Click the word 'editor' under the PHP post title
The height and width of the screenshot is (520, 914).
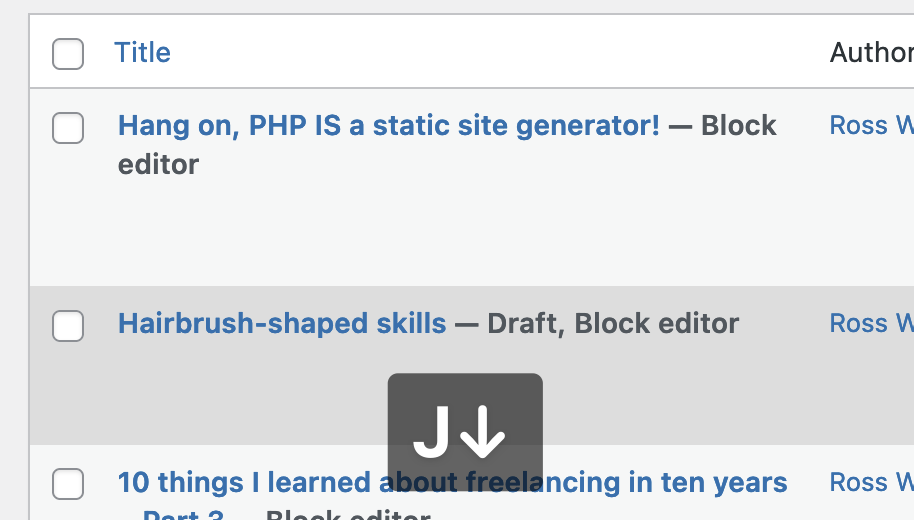[158, 165]
